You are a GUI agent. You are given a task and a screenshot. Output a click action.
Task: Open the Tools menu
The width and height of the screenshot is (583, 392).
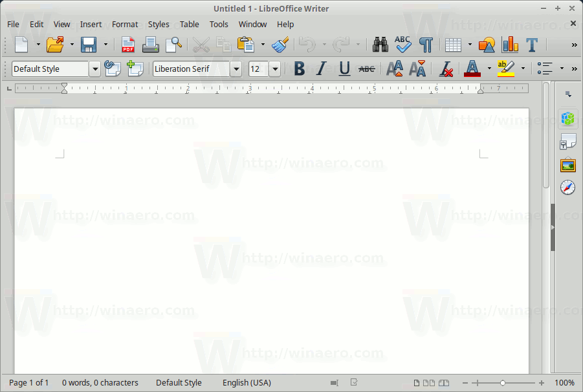tap(219, 24)
